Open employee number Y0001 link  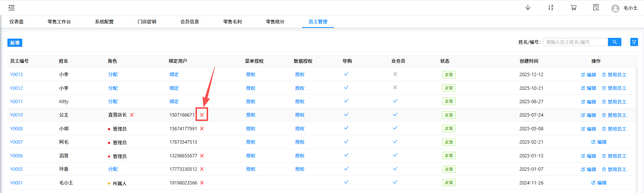16,183
